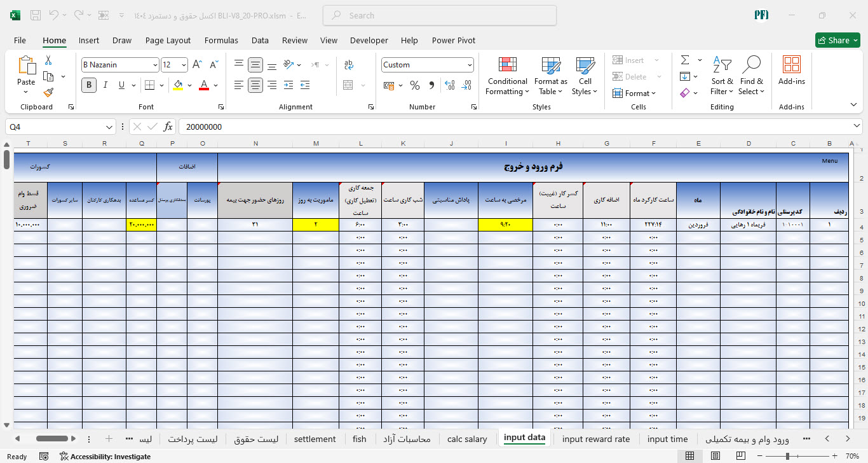868x463 pixels.
Task: Click the Search box
Action: 440,15
